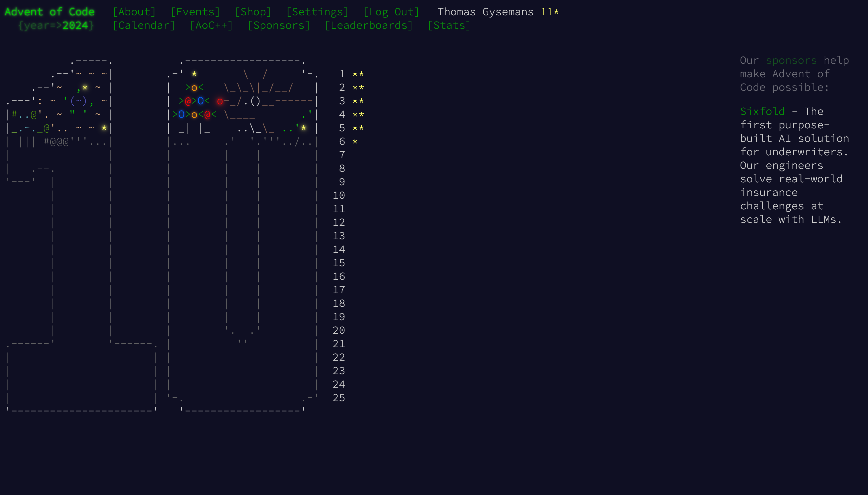Screen dimensions: 868x495
Task: Click the Log Out link
Action: [392, 12]
